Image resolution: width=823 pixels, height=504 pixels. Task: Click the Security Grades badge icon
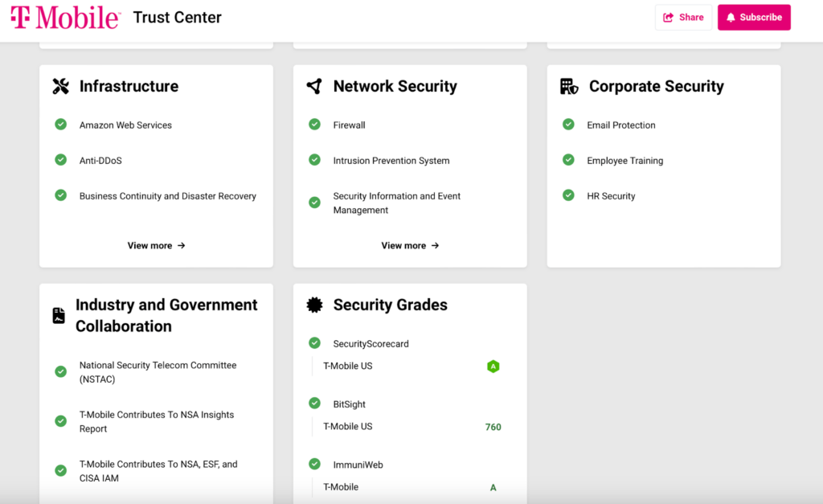(314, 305)
